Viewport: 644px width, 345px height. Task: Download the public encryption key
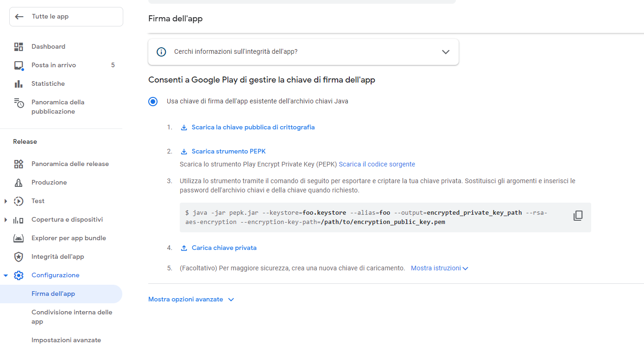pos(253,128)
